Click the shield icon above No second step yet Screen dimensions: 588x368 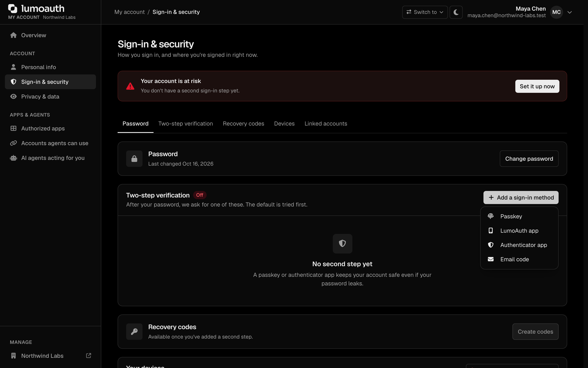point(342,244)
